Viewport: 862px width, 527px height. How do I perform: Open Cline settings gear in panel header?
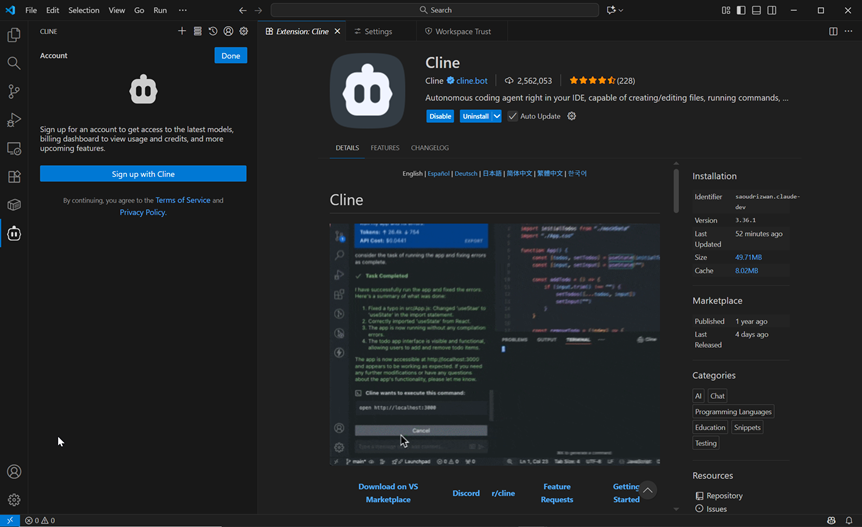click(244, 31)
